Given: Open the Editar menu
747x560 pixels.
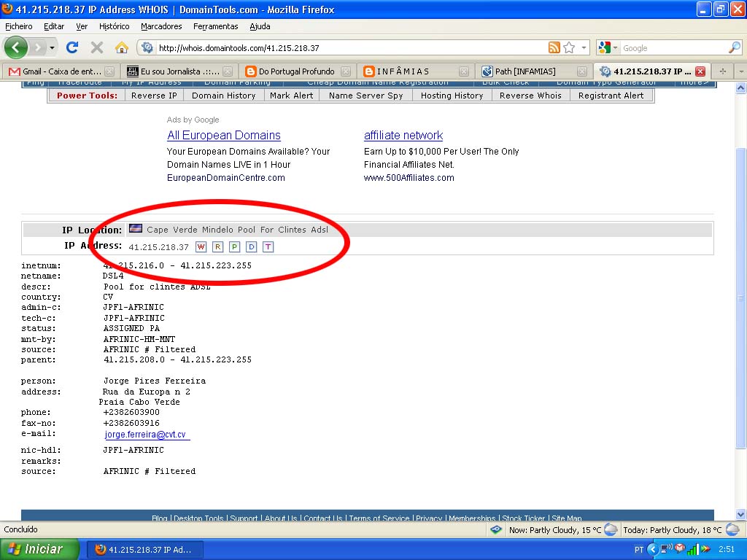Looking at the screenshot, I should click(x=54, y=26).
